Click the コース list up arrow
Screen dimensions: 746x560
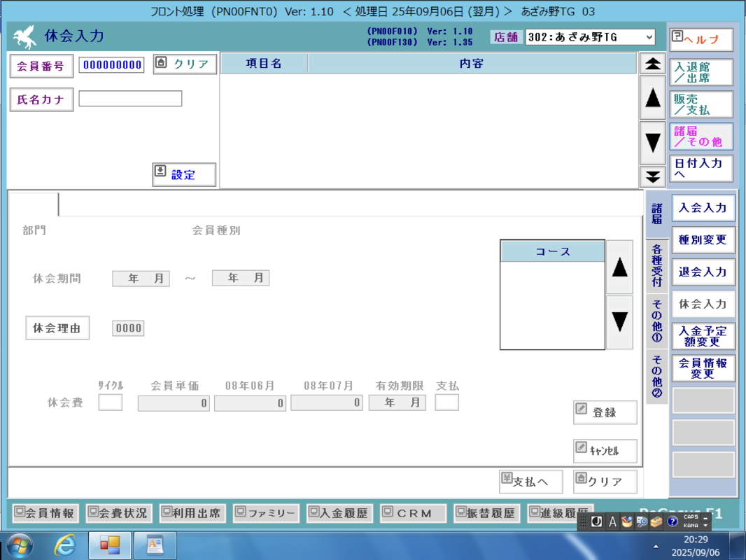(x=619, y=267)
